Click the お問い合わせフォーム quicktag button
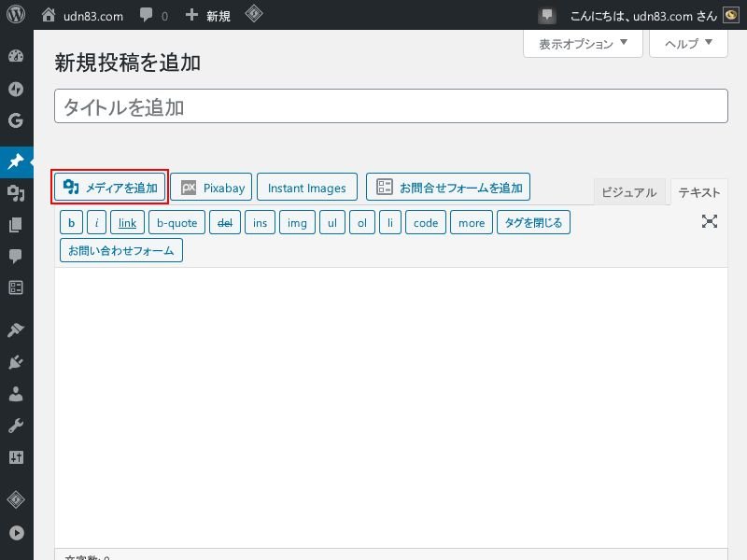Screen dimensions: 747x560 tap(121, 250)
